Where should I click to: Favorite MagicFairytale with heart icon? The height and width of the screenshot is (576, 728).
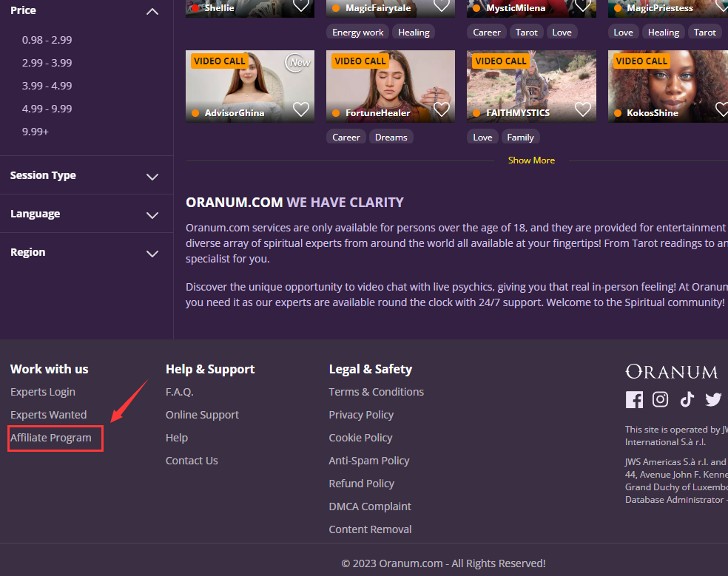click(442, 6)
